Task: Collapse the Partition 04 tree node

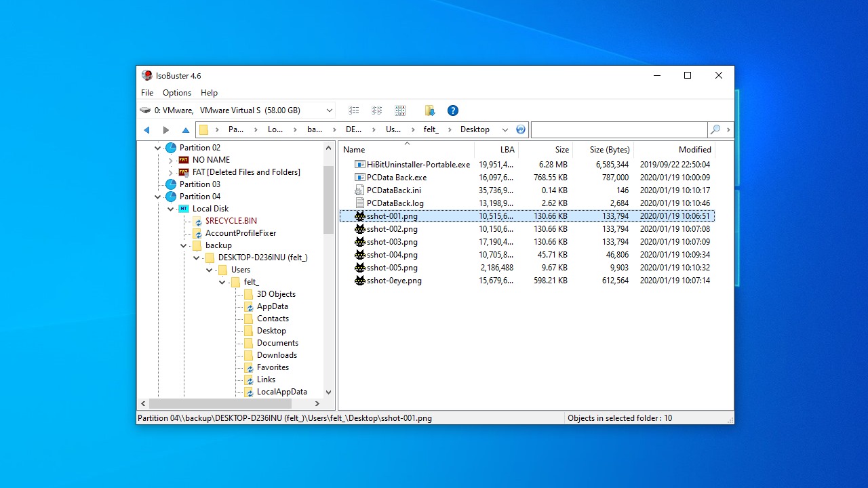Action: [x=158, y=197]
